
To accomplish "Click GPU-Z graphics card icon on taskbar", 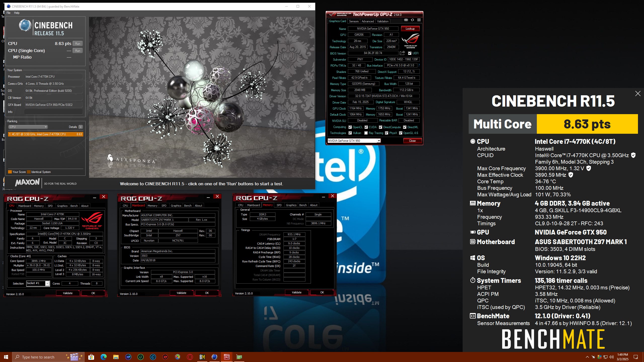I will 239,357.
